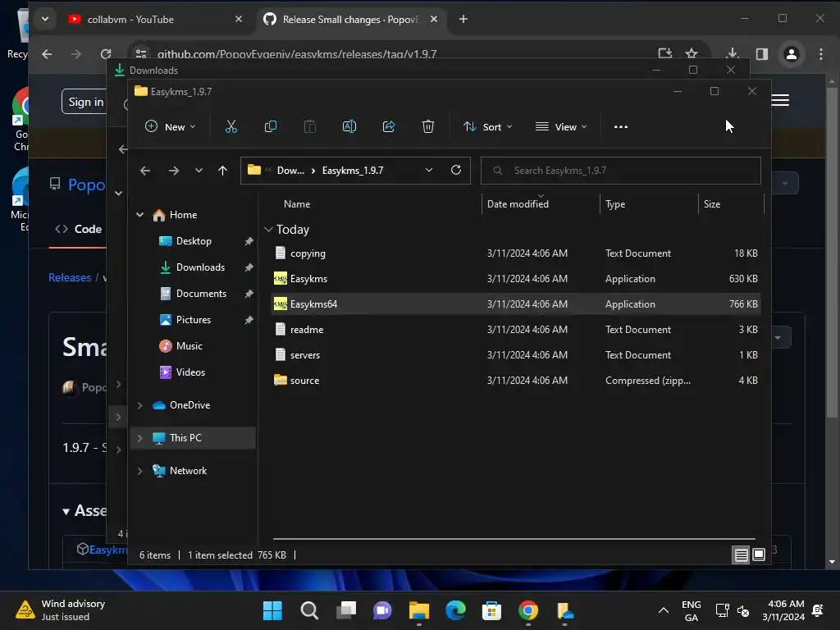This screenshot has height=630, width=840.
Task: Open Chrome tab search dropdown
Action: click(x=45, y=20)
